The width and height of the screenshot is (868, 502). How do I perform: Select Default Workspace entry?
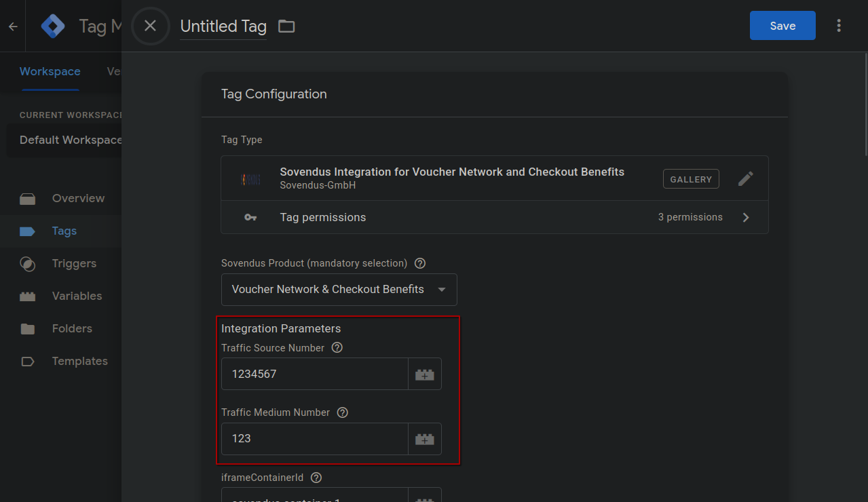coord(64,140)
